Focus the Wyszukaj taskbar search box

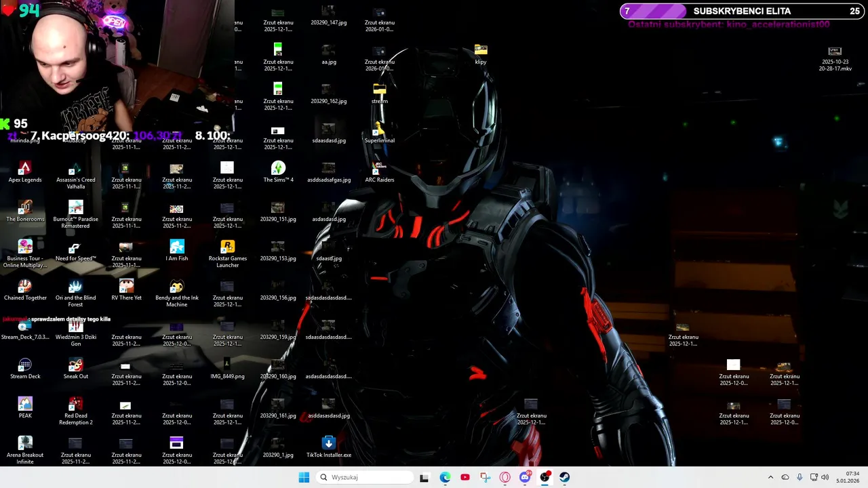coord(365,477)
